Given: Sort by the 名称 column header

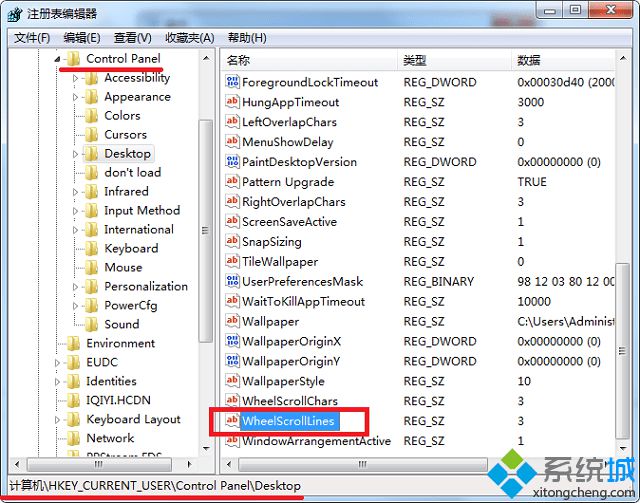Looking at the screenshot, I should pyautogui.click(x=309, y=60).
